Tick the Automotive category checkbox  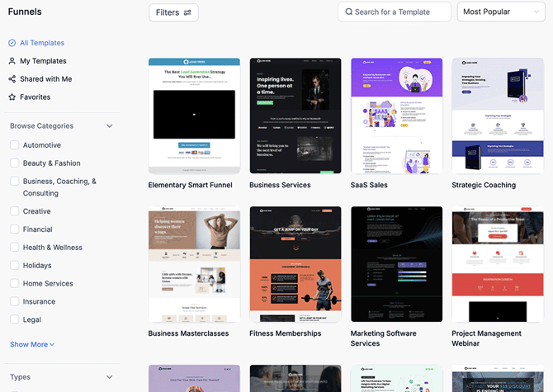tap(15, 145)
